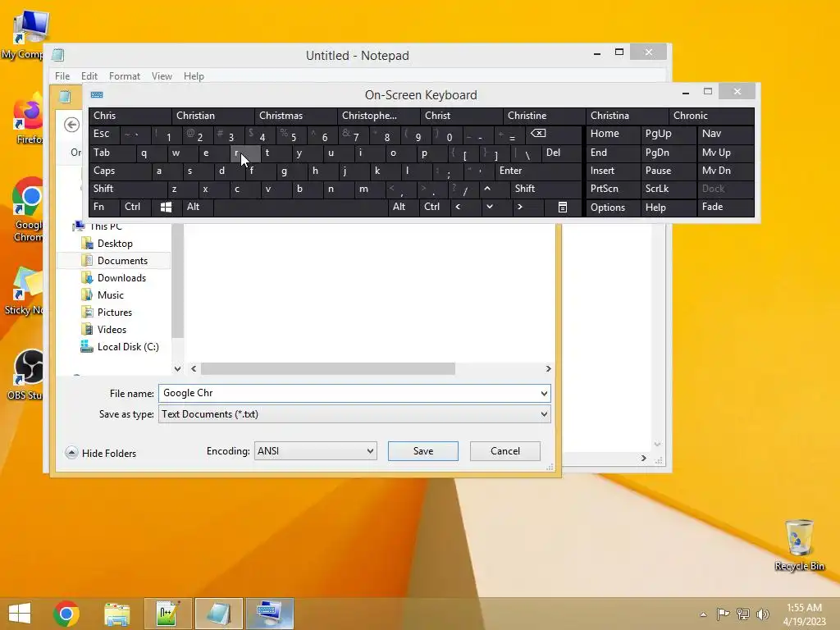Select Desktop in the folder tree
The height and width of the screenshot is (630, 840).
click(x=115, y=244)
